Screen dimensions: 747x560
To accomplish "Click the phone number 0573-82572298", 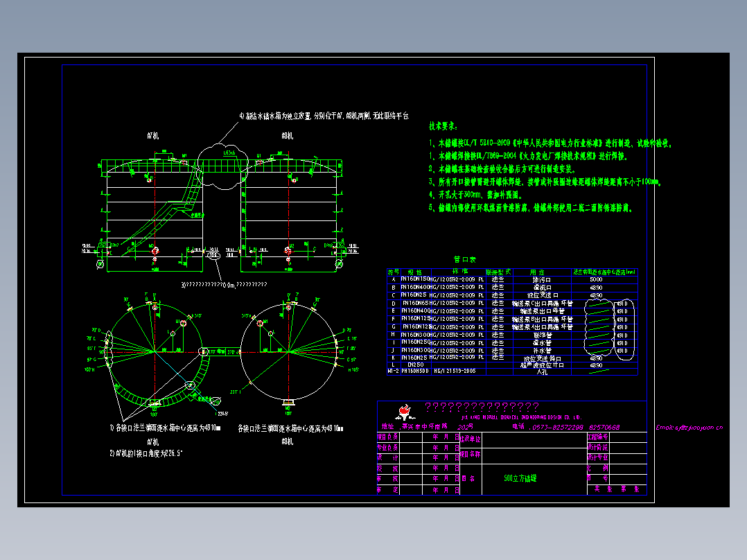I will tap(558, 427).
